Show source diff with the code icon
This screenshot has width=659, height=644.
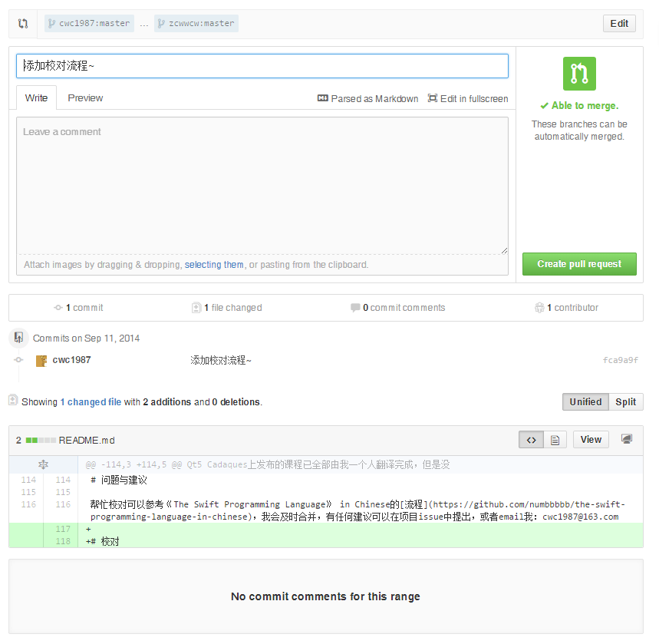coord(531,440)
